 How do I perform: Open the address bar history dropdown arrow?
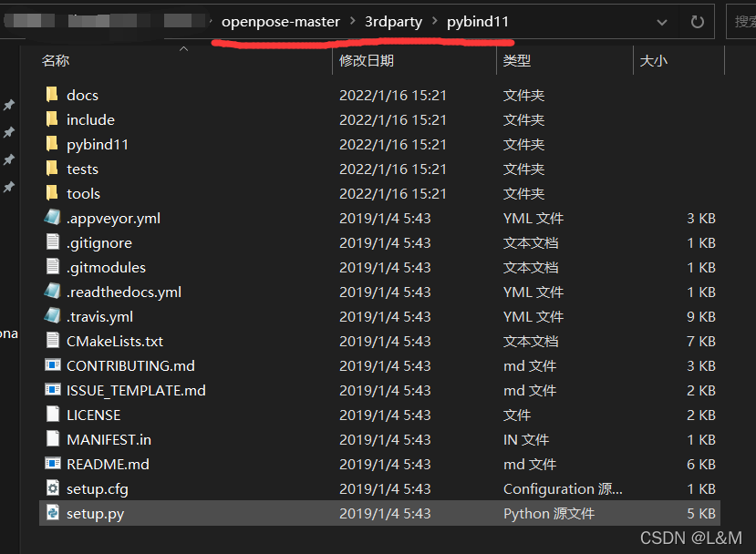(662, 21)
